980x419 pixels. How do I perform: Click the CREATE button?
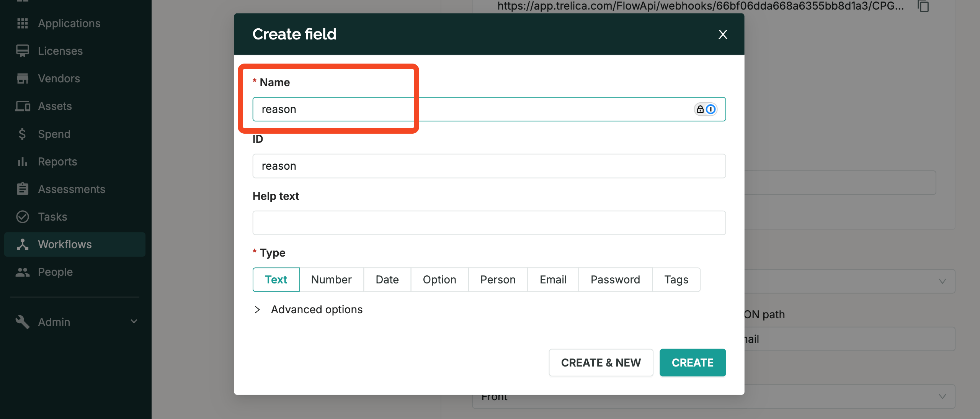[x=693, y=363]
